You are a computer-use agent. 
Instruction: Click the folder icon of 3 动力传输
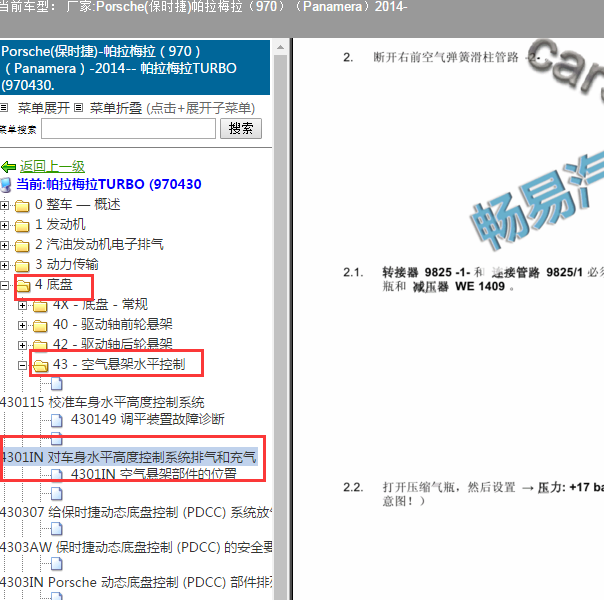point(22,266)
